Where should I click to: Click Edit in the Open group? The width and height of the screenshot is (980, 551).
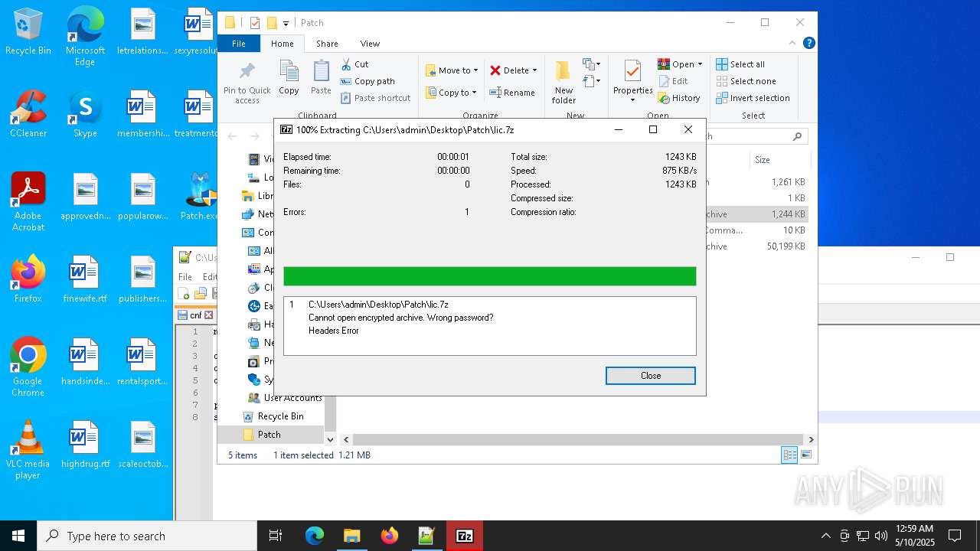(673, 81)
